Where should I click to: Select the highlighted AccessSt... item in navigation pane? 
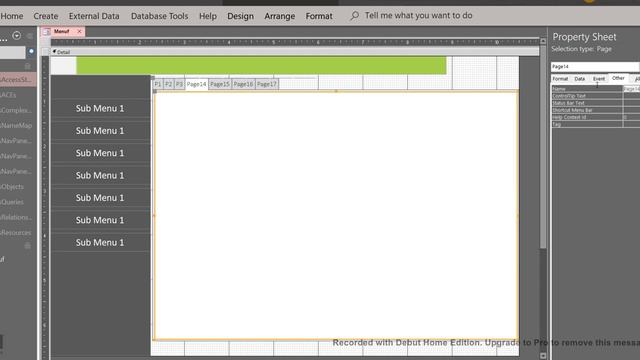18,79
